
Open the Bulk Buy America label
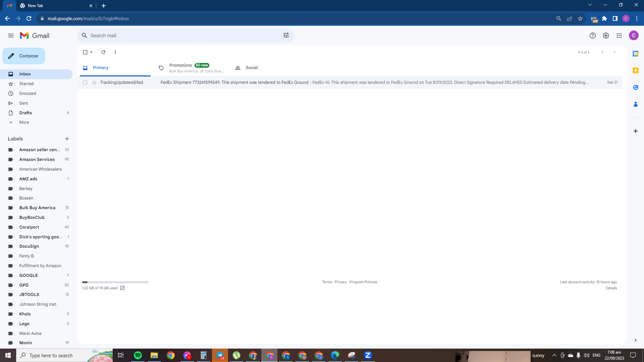[36, 208]
